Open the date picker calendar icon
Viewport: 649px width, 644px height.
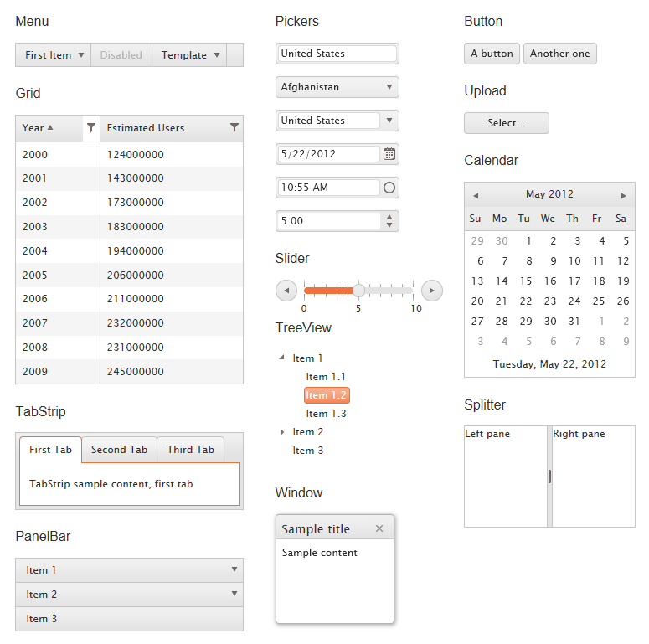(389, 154)
